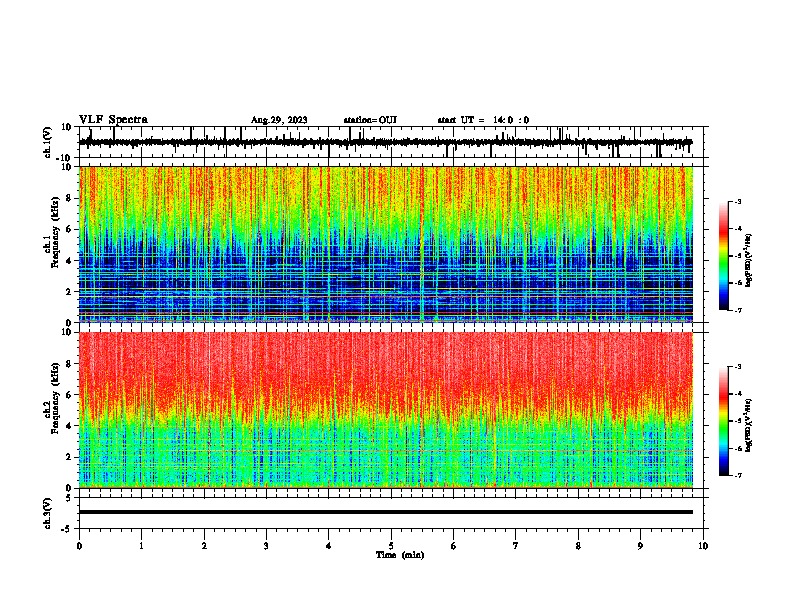Click the time axis tick label "7"
The width and height of the screenshot is (792, 612).
516,546
